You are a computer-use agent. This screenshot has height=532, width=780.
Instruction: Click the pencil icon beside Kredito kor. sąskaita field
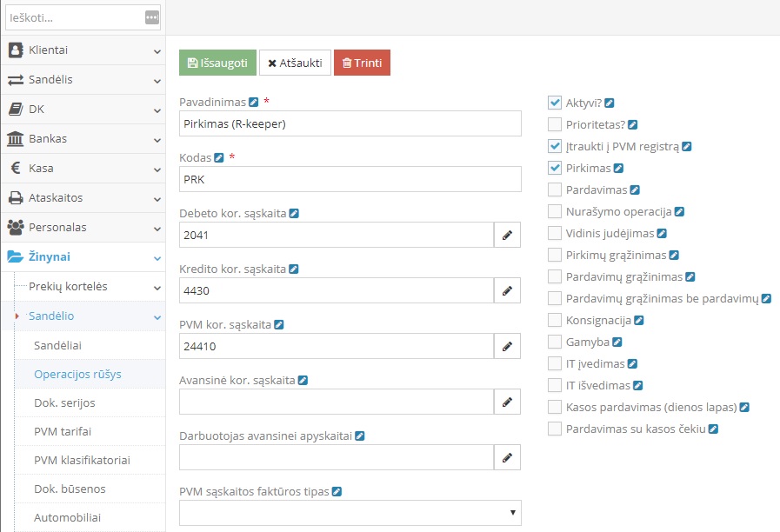[507, 290]
